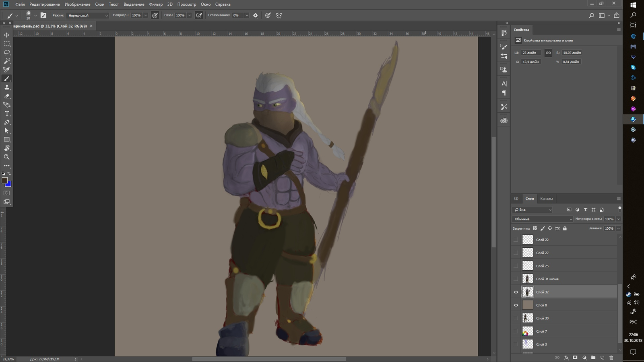Swap foreground and background colors
Viewport: 644px width, 362px height.
click(9, 174)
